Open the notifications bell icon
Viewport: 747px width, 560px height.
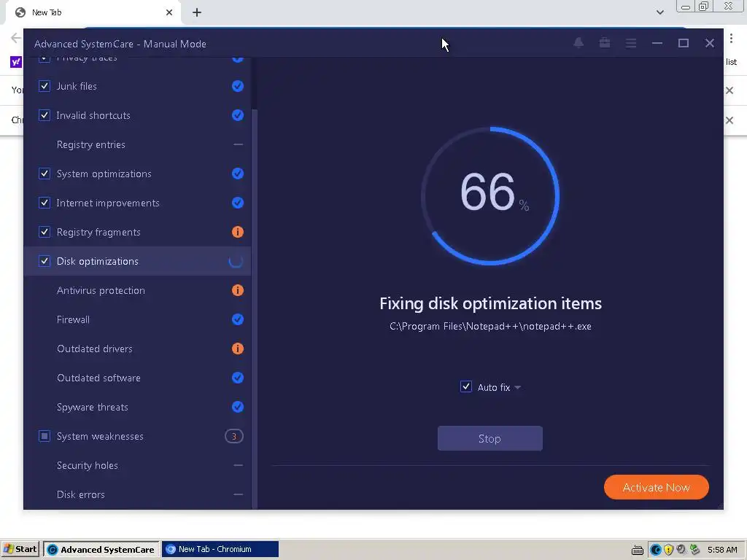point(578,43)
